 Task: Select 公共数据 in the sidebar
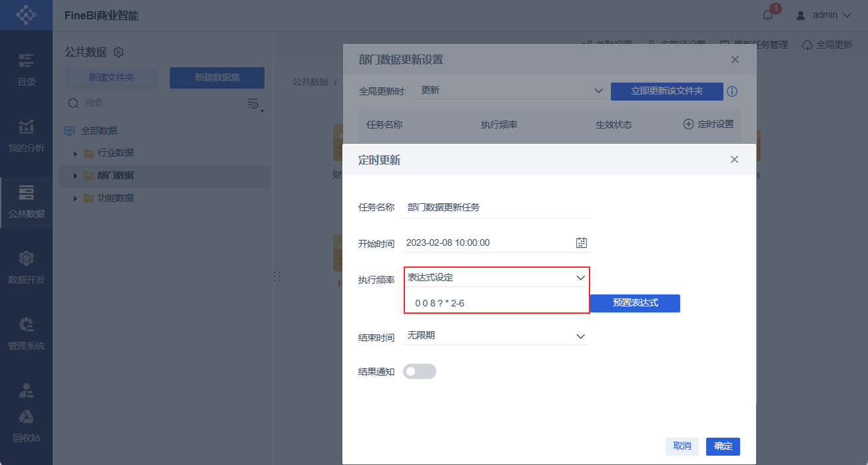tap(26, 202)
